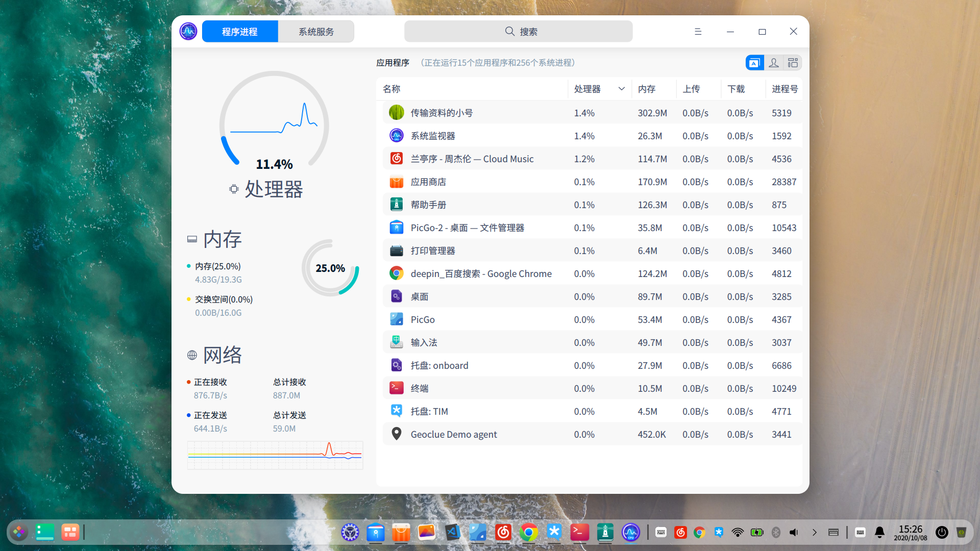Image resolution: width=980 pixels, height=551 pixels.
Task: Open the 处理器 column sort dropdown
Action: (x=622, y=89)
